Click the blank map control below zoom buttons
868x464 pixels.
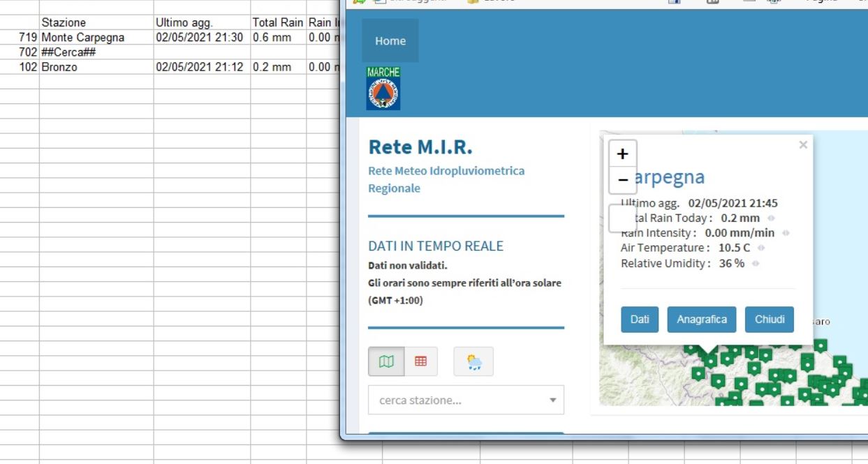623,218
